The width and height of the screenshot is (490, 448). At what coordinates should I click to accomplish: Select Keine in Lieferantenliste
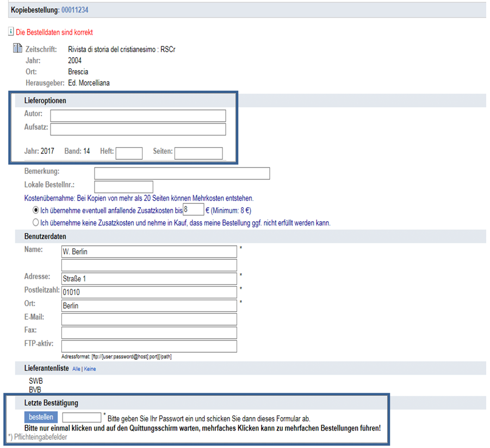90,369
